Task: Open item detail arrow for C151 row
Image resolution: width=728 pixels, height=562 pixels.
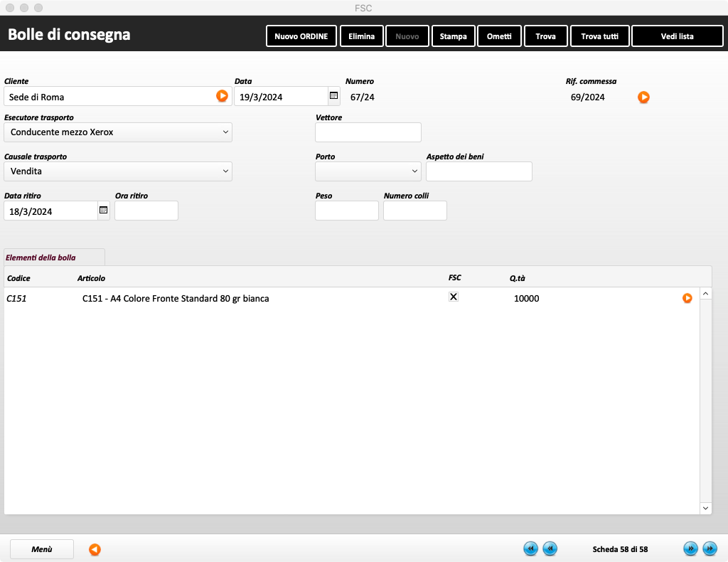Action: (x=687, y=298)
